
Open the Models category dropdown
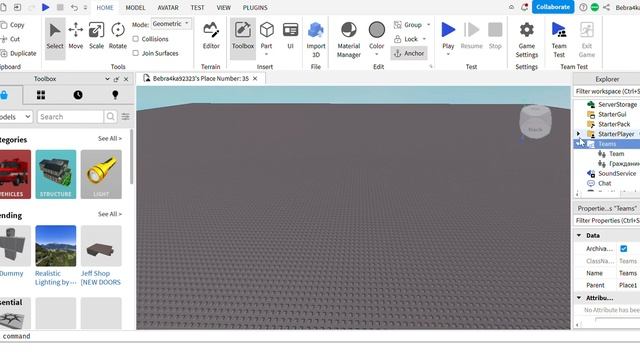click(16, 117)
